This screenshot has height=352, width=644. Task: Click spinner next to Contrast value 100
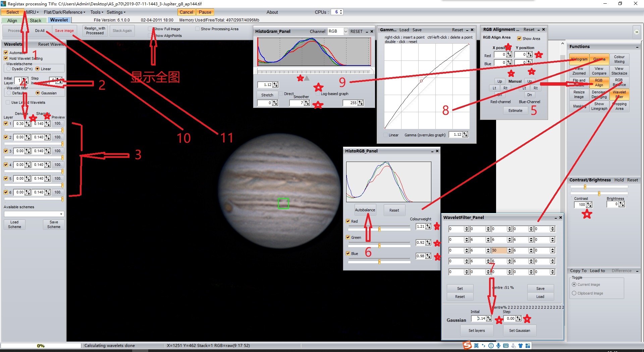tap(589, 205)
